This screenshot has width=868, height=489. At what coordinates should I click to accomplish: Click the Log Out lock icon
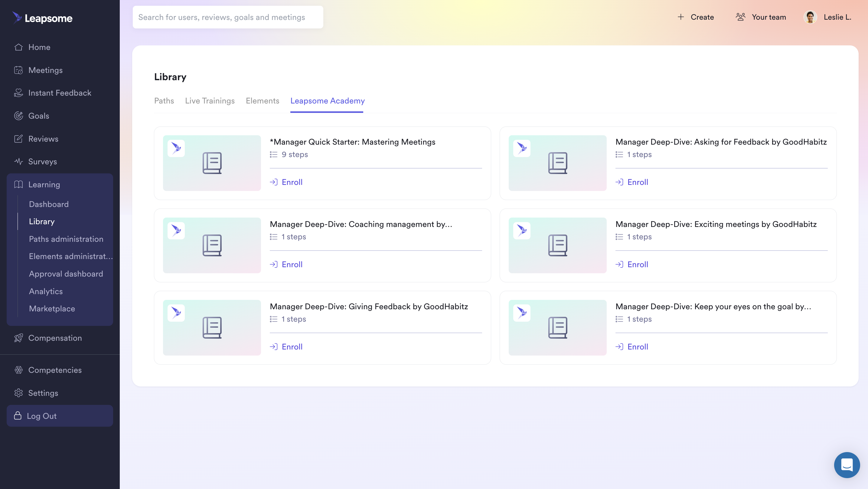[x=18, y=415]
